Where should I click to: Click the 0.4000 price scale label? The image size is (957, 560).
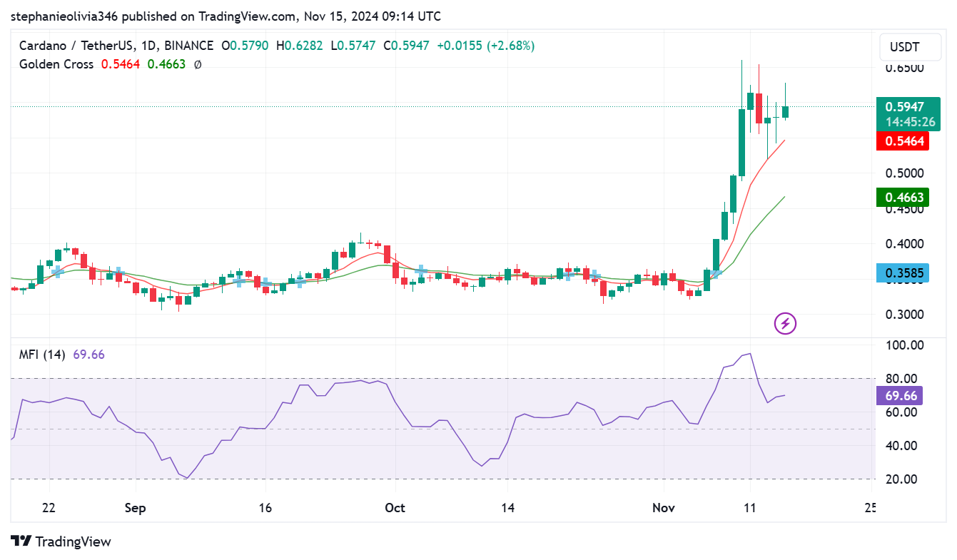(904, 244)
